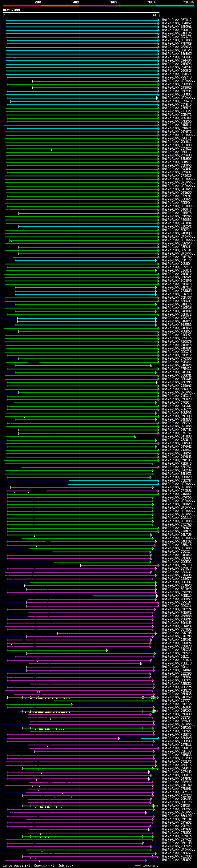Click UniRef100_Q4TH83 label
Screen dimensions: 197x868
tap(177, 436)
